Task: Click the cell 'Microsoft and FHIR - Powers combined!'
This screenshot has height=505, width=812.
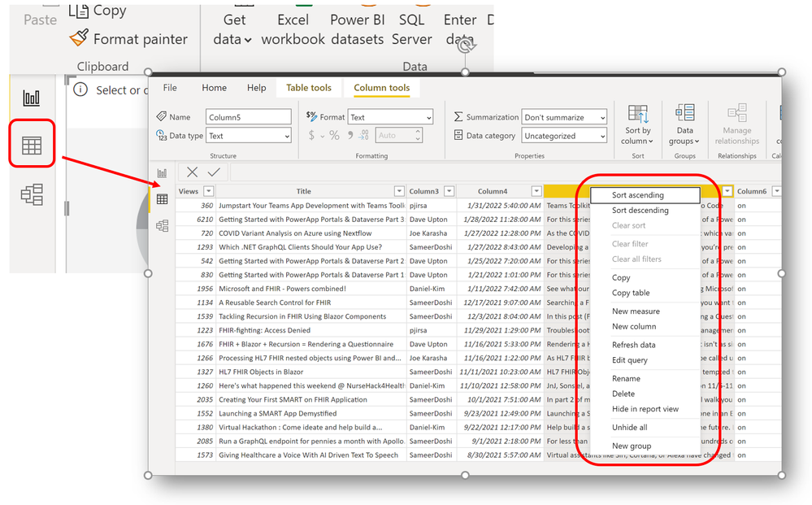Action: pyautogui.click(x=310, y=289)
